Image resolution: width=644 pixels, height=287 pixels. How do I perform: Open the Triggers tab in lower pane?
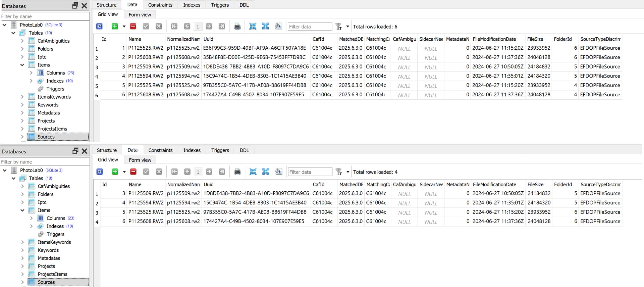220,150
